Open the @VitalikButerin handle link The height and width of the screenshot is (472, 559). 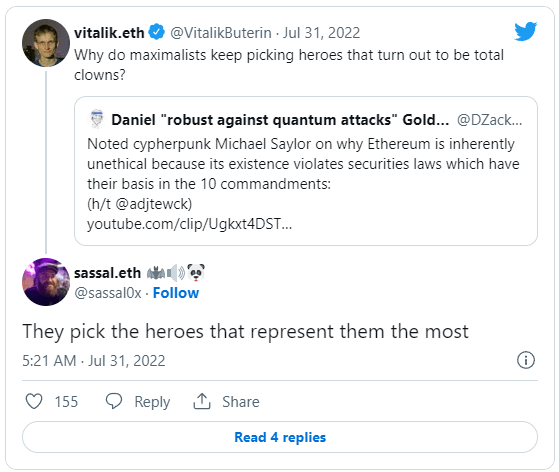221,33
